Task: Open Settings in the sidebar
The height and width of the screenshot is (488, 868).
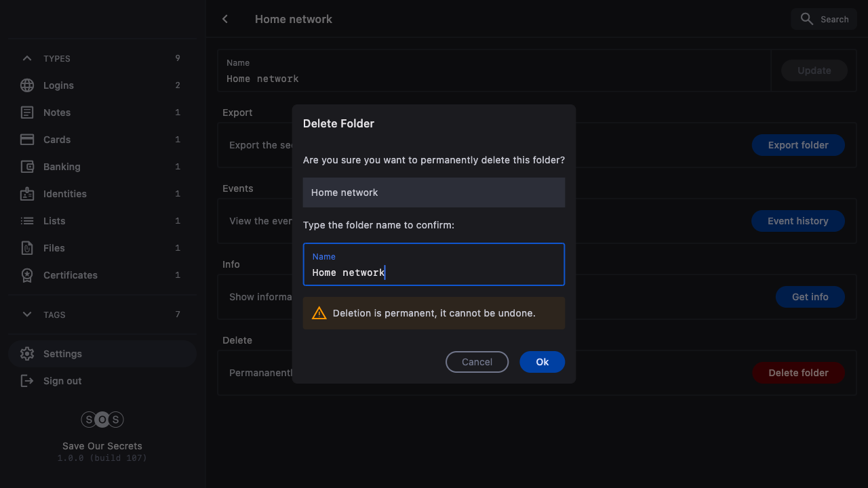Action: 62,354
